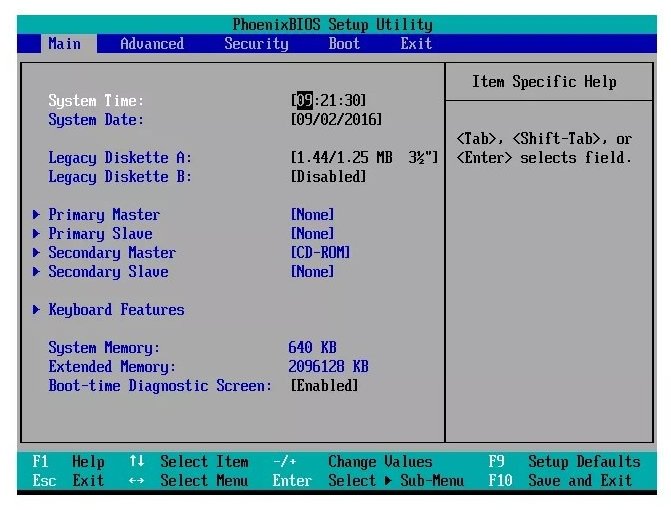Click the Extended Memory label
Screen dimensions: 671x510
(112, 367)
